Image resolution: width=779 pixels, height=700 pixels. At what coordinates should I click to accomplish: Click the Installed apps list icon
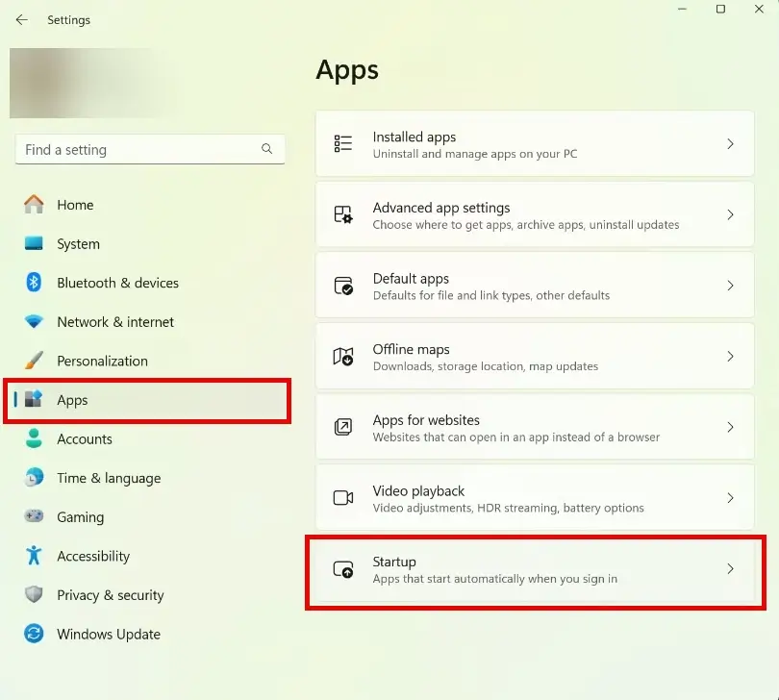[x=342, y=143]
